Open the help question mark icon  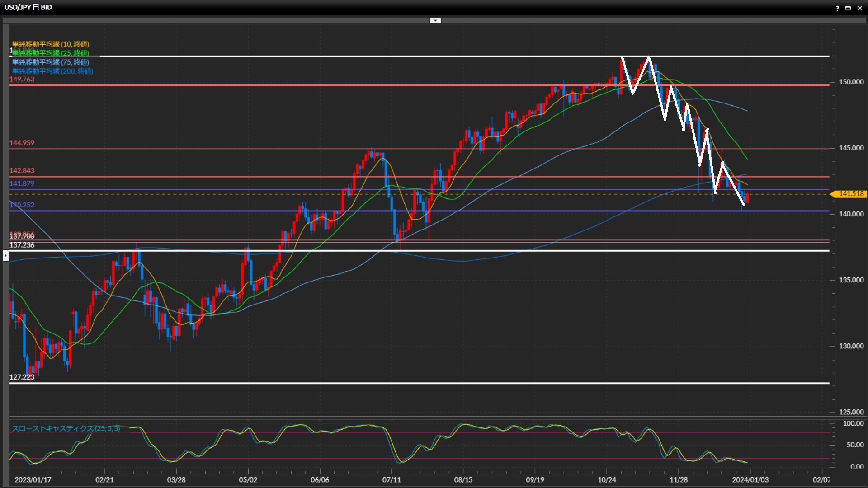coord(837,8)
